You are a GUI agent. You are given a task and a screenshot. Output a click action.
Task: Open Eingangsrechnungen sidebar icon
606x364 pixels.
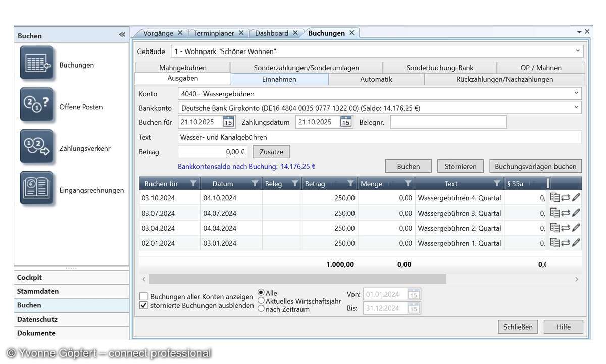36,188
